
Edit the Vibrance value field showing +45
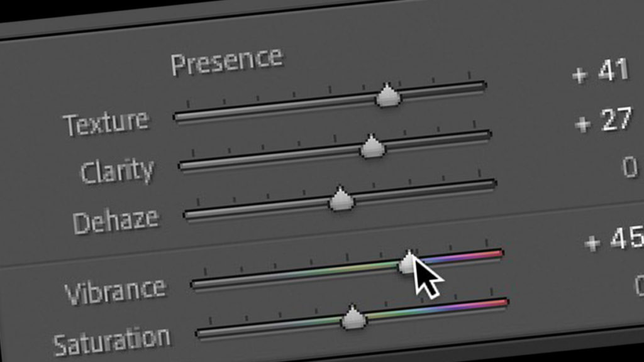point(614,239)
